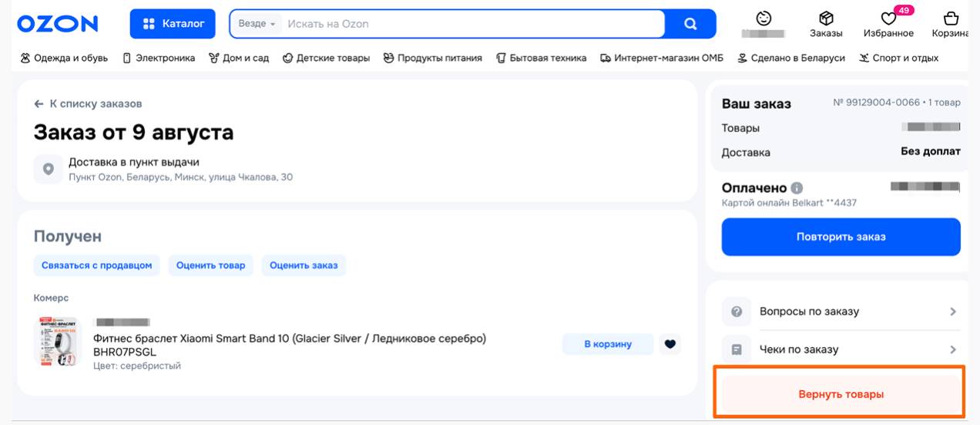Click Повторить заказ button
980x425 pixels.
tap(841, 237)
